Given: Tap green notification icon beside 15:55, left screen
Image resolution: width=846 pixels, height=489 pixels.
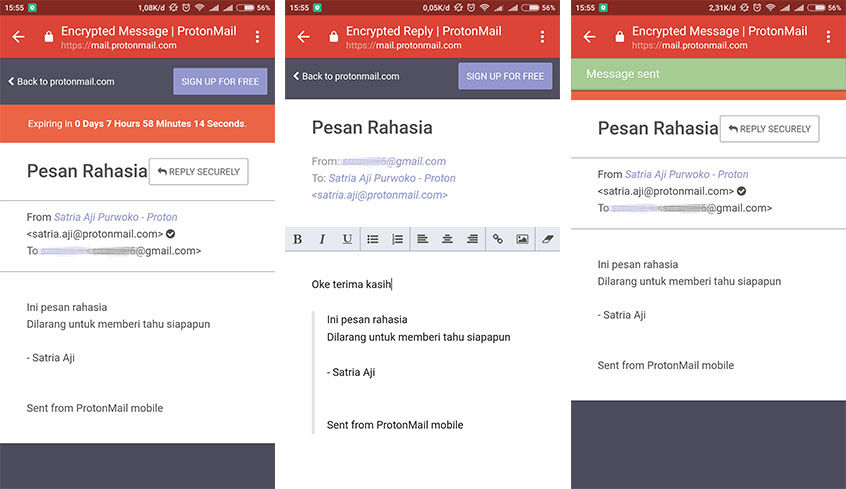Looking at the screenshot, I should (x=32, y=8).
